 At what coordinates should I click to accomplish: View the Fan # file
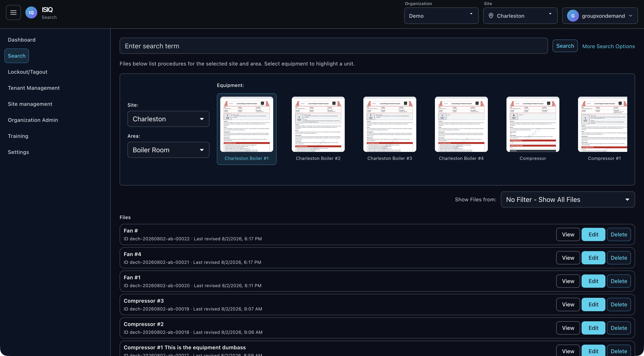tap(568, 234)
